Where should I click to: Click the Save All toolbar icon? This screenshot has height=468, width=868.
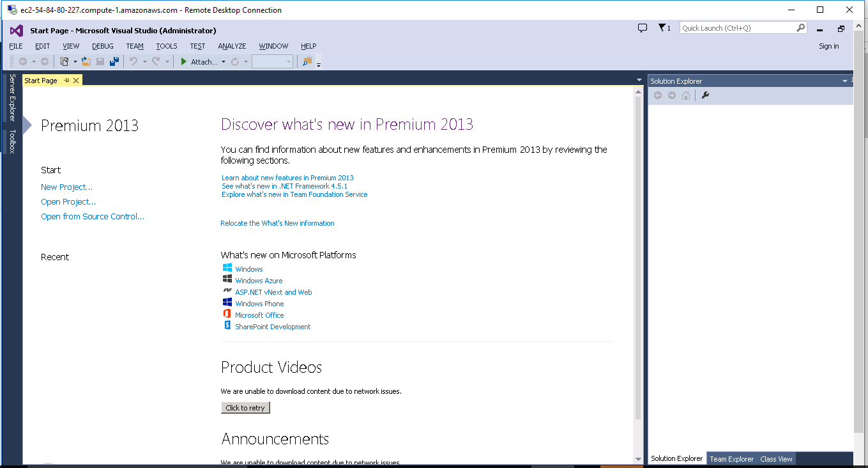click(x=114, y=62)
